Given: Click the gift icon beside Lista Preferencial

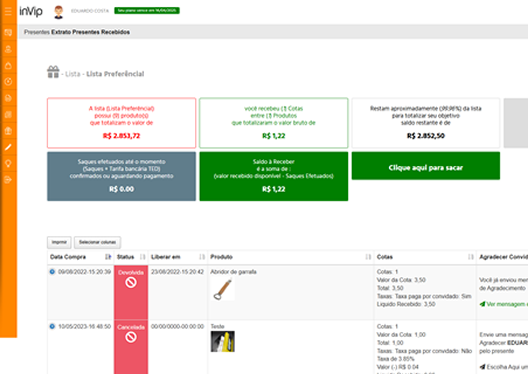Looking at the screenshot, I should coord(53,72).
